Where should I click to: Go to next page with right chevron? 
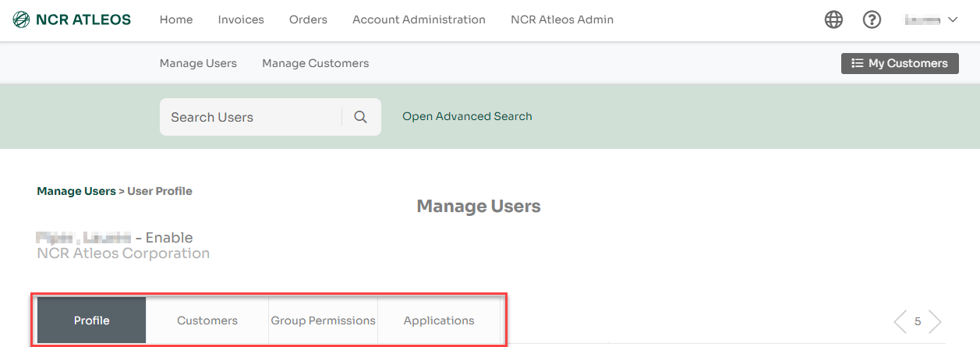(936, 321)
